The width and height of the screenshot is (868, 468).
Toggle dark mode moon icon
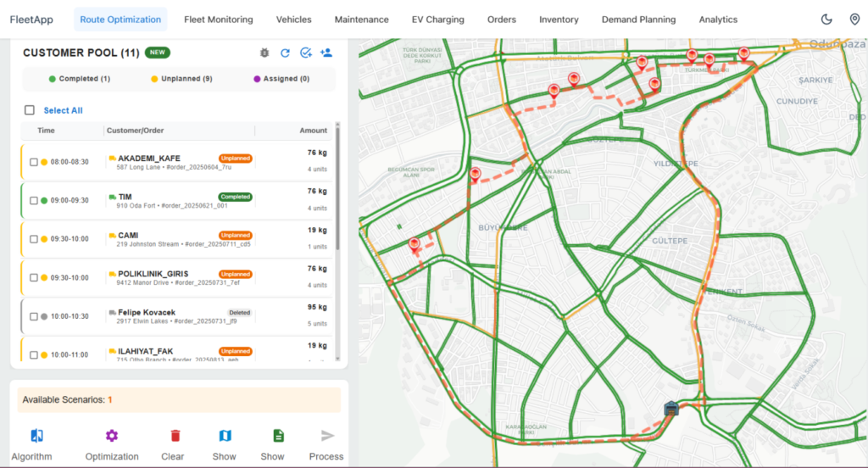[x=827, y=19]
